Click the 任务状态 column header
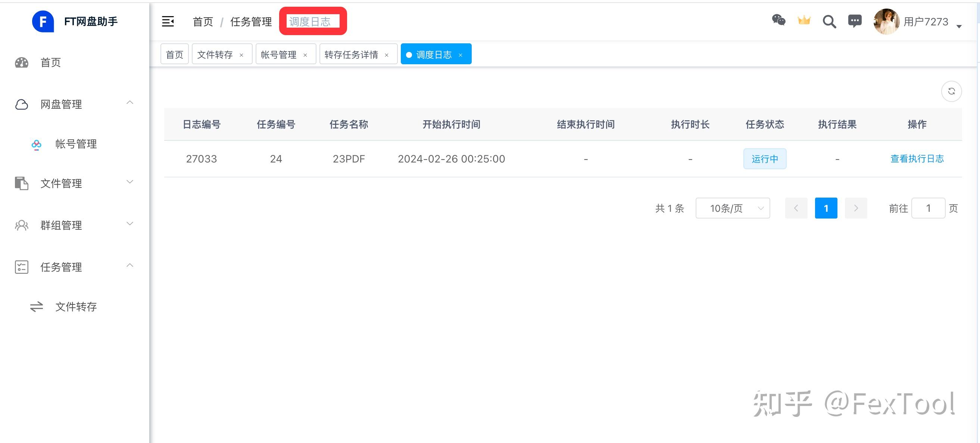 pyautogui.click(x=765, y=124)
